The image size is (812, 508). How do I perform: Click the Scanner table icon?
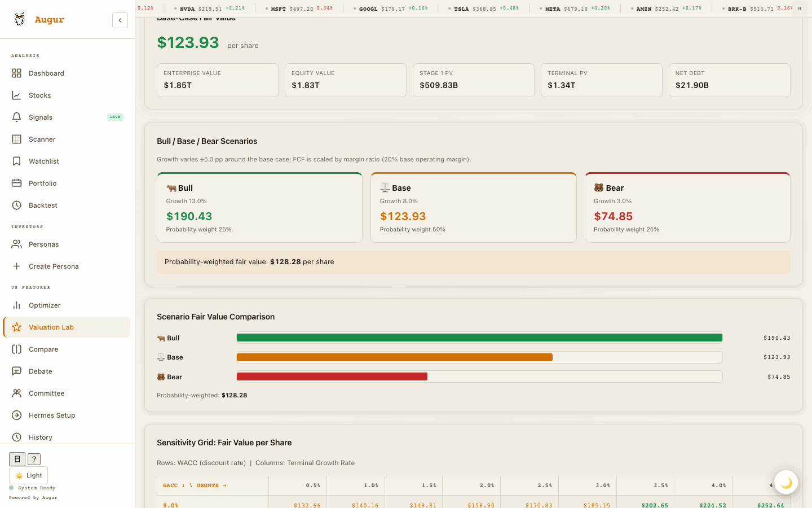point(17,139)
